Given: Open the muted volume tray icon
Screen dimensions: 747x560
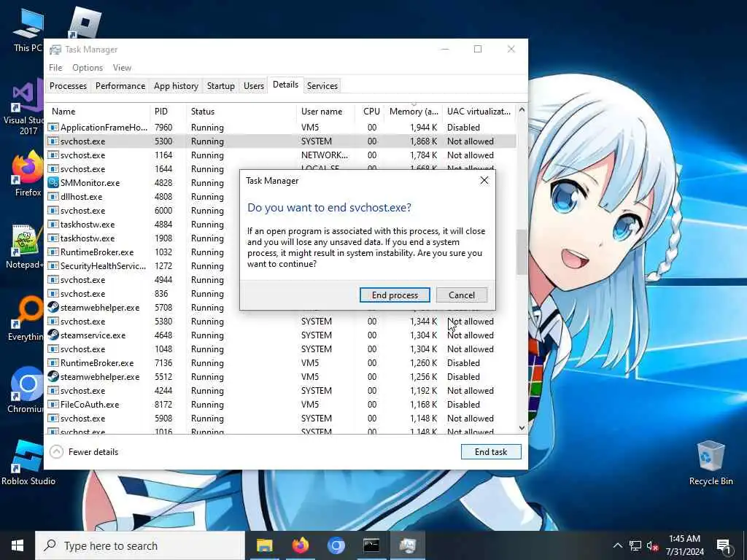Looking at the screenshot, I should point(653,545).
